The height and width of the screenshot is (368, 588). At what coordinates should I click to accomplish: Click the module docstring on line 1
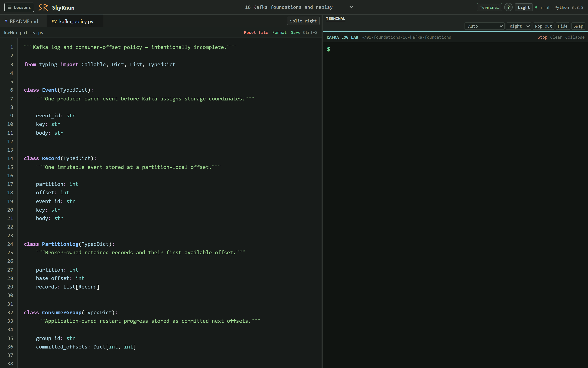click(x=130, y=47)
